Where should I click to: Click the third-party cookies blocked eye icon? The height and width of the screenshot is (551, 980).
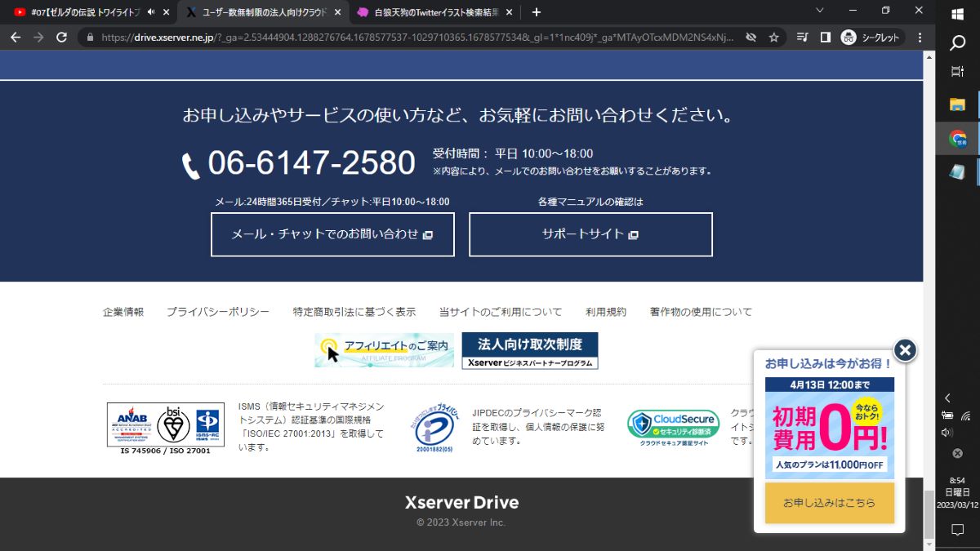pos(751,38)
